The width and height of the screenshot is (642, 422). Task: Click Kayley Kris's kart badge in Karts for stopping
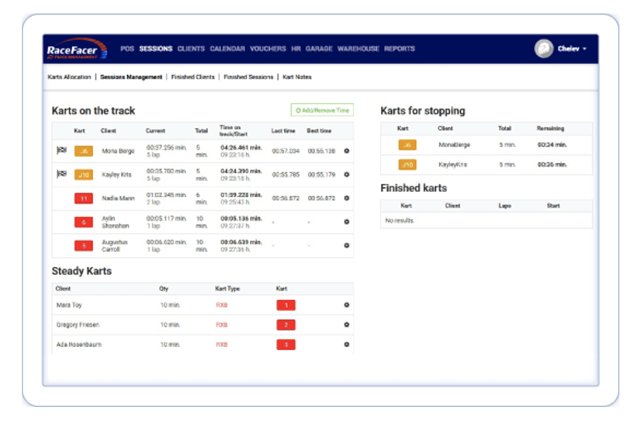(x=407, y=165)
